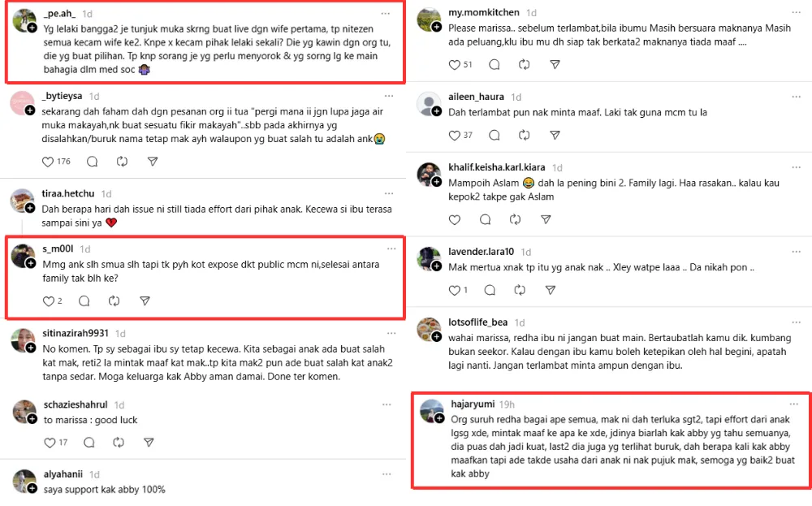Follow hajaryumi via avatar plus badge
This screenshot has height=506, width=812.
[437, 419]
